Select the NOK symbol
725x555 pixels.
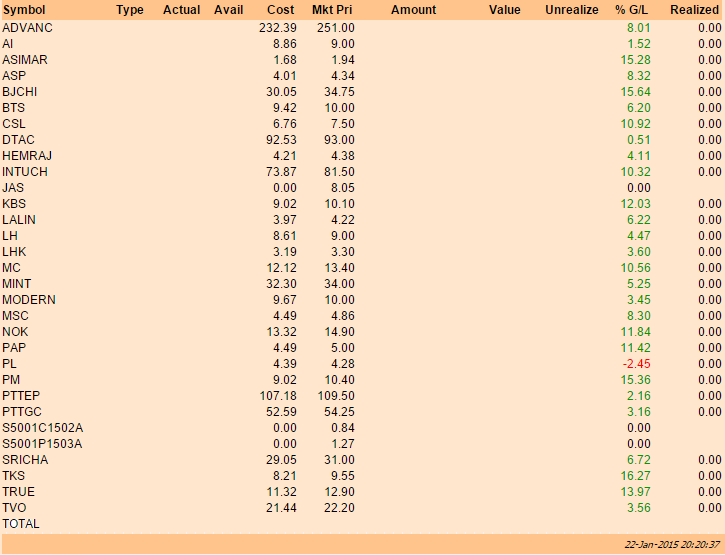pos(15,332)
